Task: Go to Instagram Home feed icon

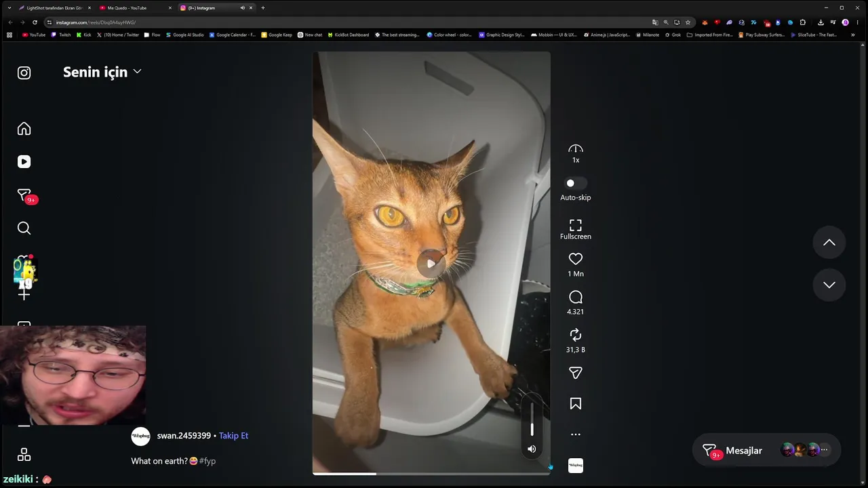Action: coord(24,129)
